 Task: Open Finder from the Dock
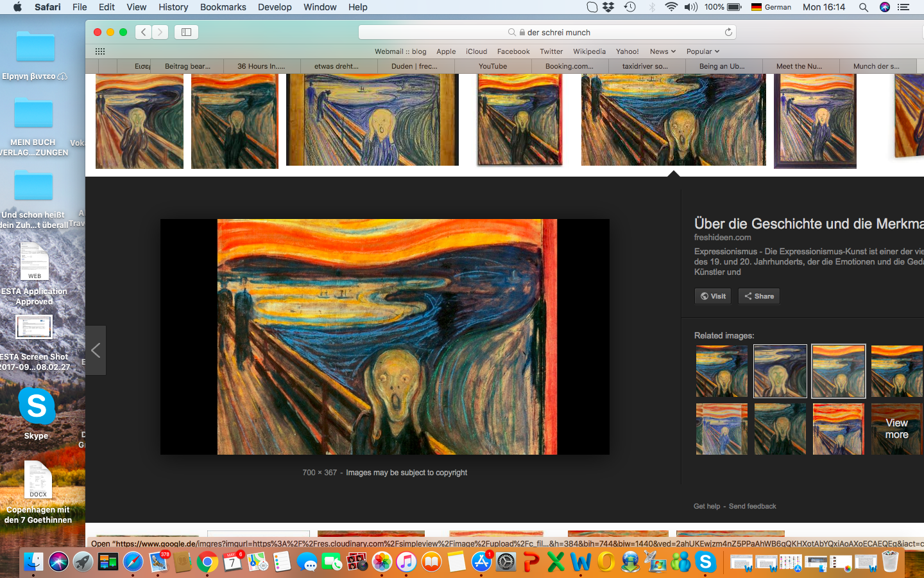(33, 562)
